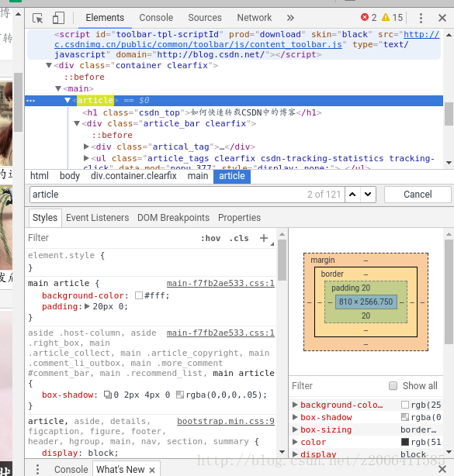Open the DevTools three-dot customize menu
This screenshot has width=454, height=476.
click(421, 18)
